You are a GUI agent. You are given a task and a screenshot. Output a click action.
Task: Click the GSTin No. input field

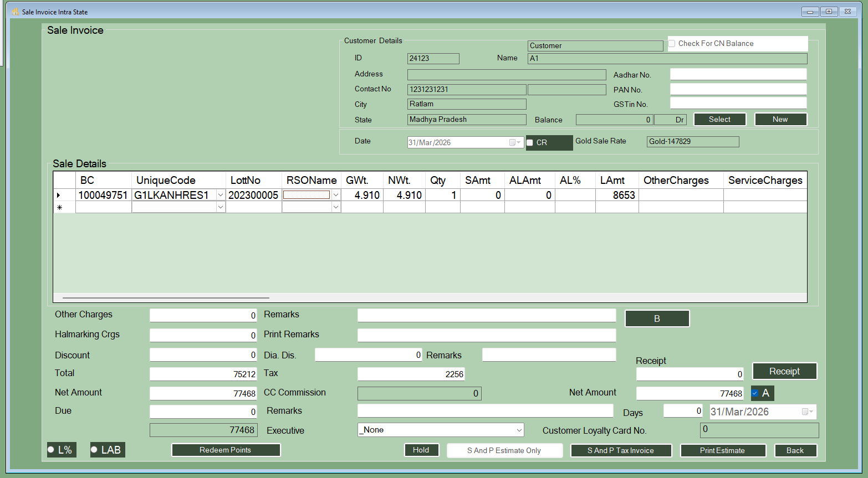[738, 103]
